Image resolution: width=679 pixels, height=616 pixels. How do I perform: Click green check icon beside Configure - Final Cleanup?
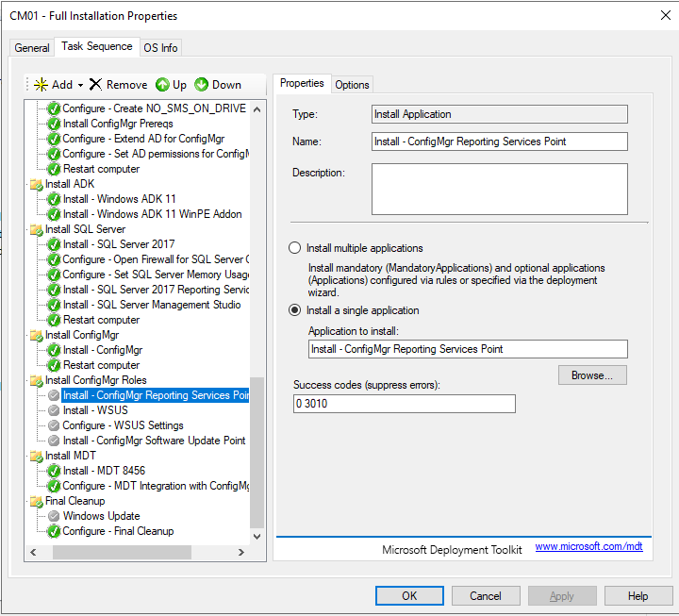tap(54, 531)
